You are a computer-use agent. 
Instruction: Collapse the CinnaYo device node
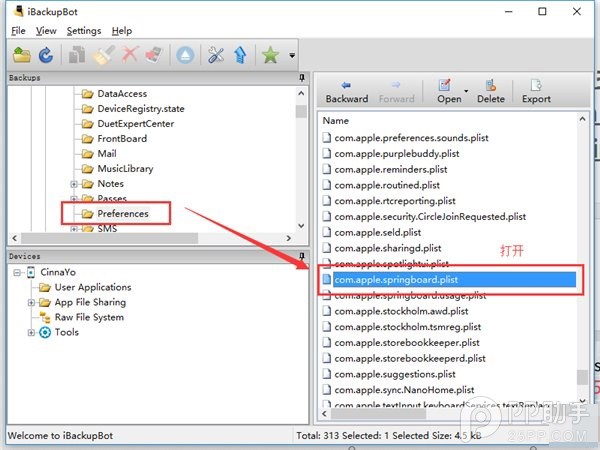pos(15,272)
